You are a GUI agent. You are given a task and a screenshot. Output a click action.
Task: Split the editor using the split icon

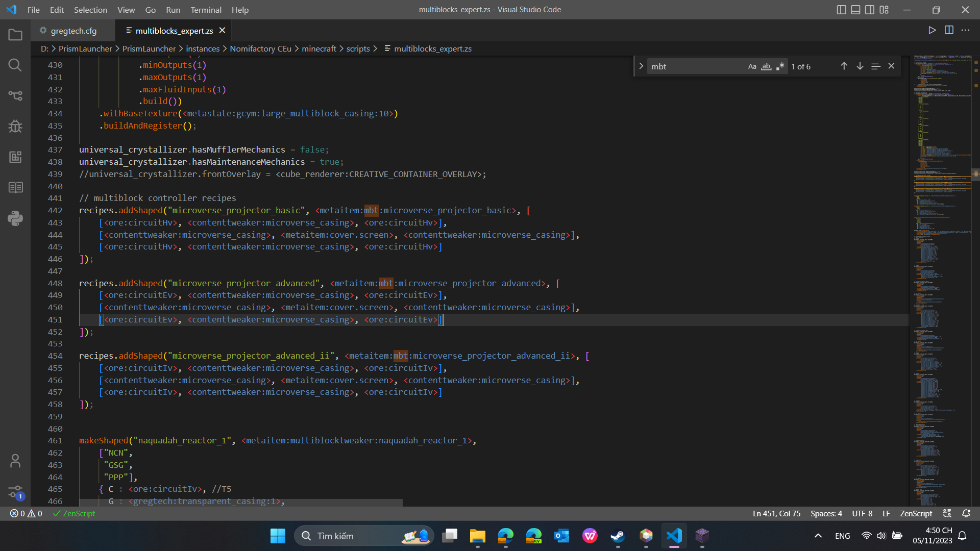pyautogui.click(x=949, y=30)
